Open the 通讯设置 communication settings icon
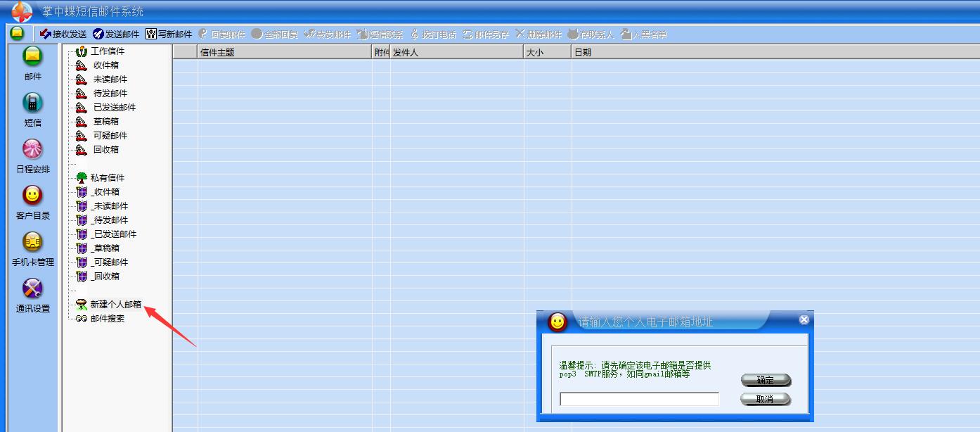This screenshot has height=432, width=980. [32, 289]
